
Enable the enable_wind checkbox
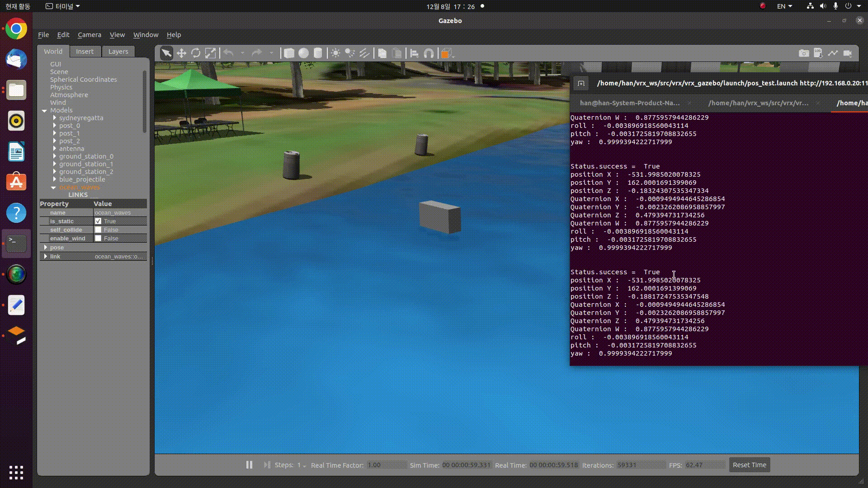click(99, 238)
